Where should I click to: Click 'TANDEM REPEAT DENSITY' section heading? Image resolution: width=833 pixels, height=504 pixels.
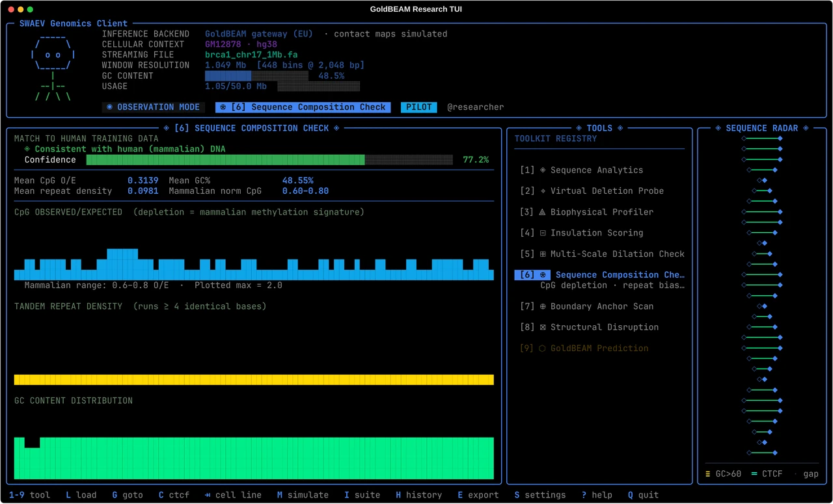tap(68, 306)
